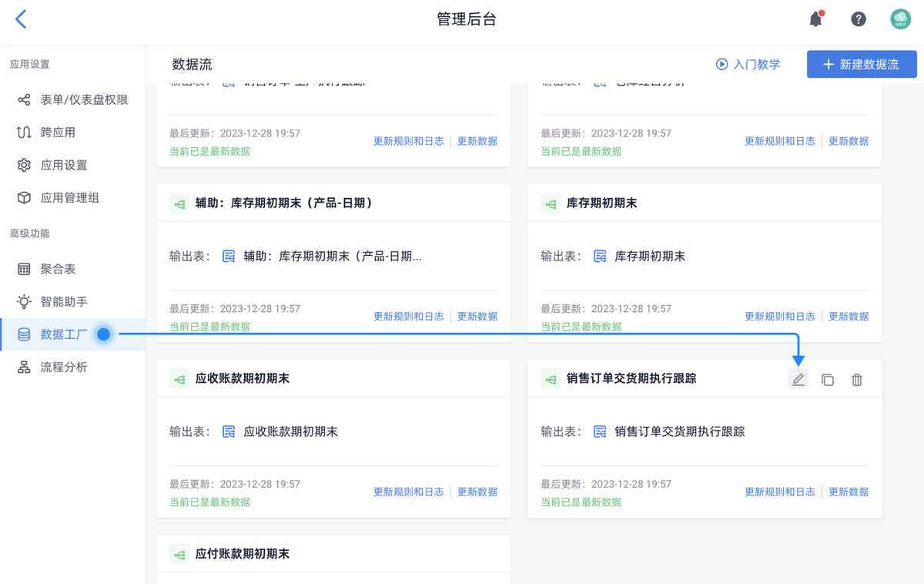Click the 新建数据流 button
The width and height of the screenshot is (924, 584).
click(862, 64)
